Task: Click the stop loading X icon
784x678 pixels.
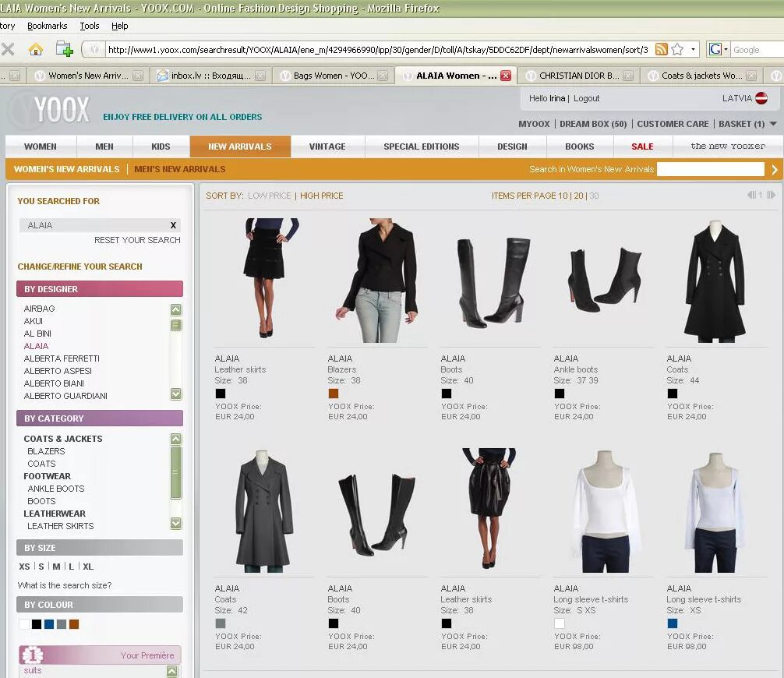Action: point(8,49)
